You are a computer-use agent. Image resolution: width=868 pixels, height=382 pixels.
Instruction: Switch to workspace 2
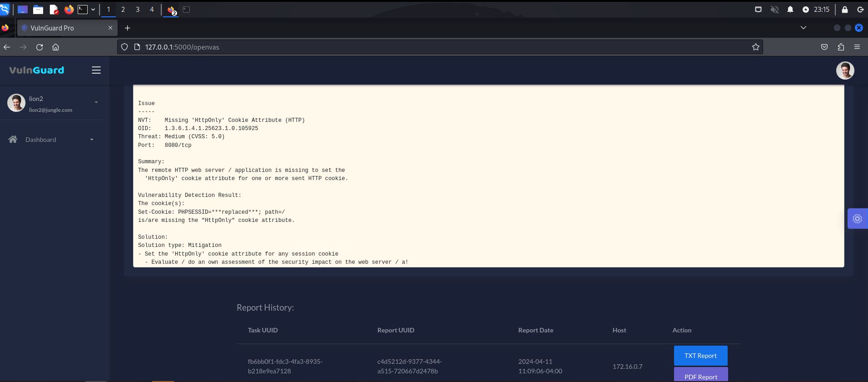point(123,9)
